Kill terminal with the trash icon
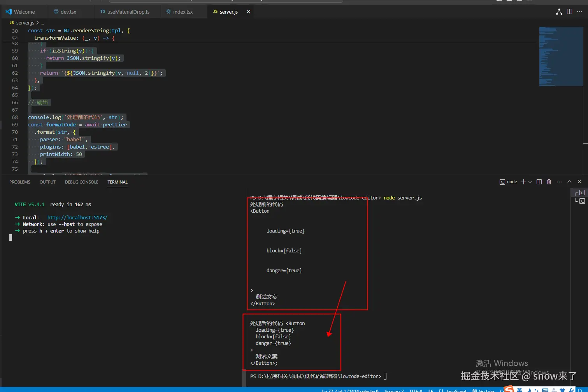This screenshot has height=392, width=588. [549, 182]
